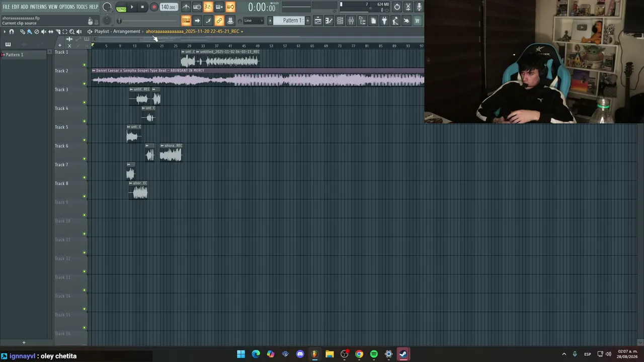Toggle the link chain multilink button
The width and height of the screenshot is (644, 362).
coord(219,21)
